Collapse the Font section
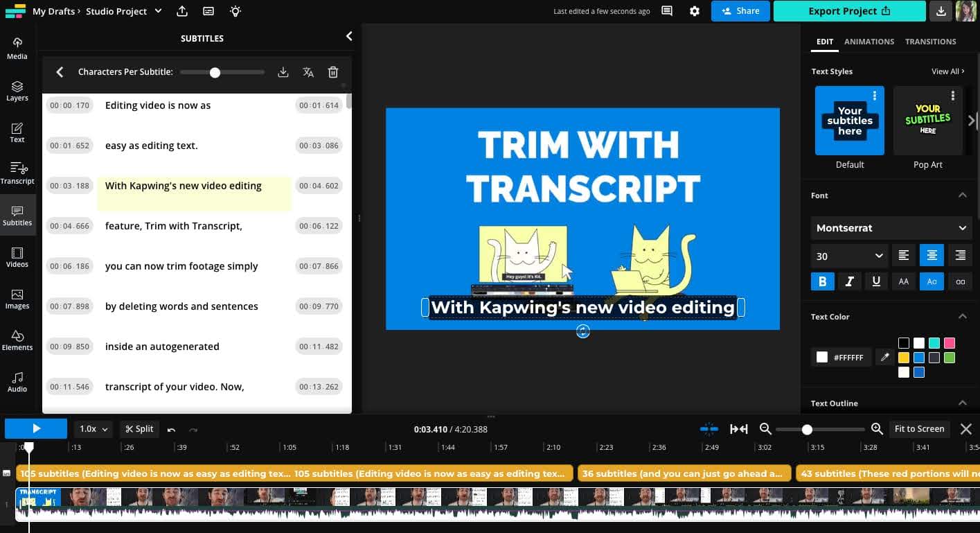 click(x=962, y=195)
